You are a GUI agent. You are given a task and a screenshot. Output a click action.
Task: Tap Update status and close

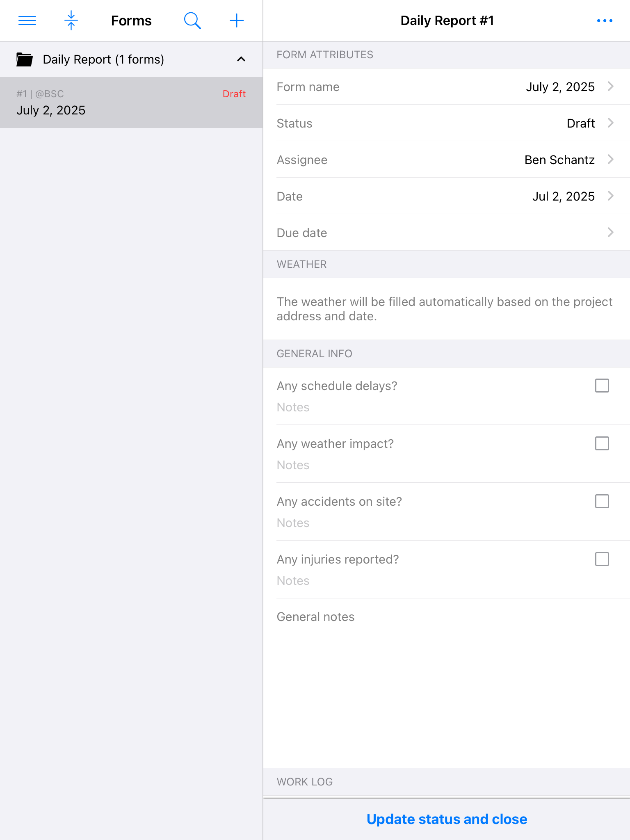coord(447,819)
